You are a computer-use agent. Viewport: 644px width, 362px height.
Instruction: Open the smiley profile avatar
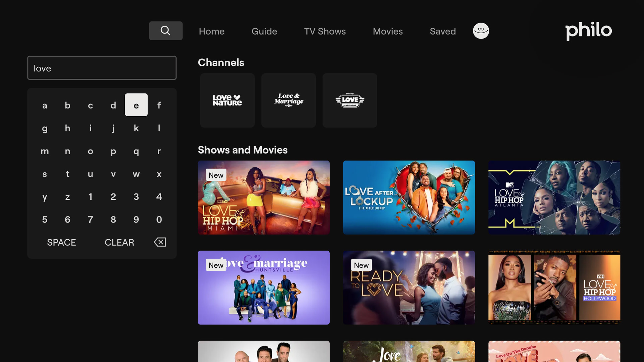tap(481, 31)
